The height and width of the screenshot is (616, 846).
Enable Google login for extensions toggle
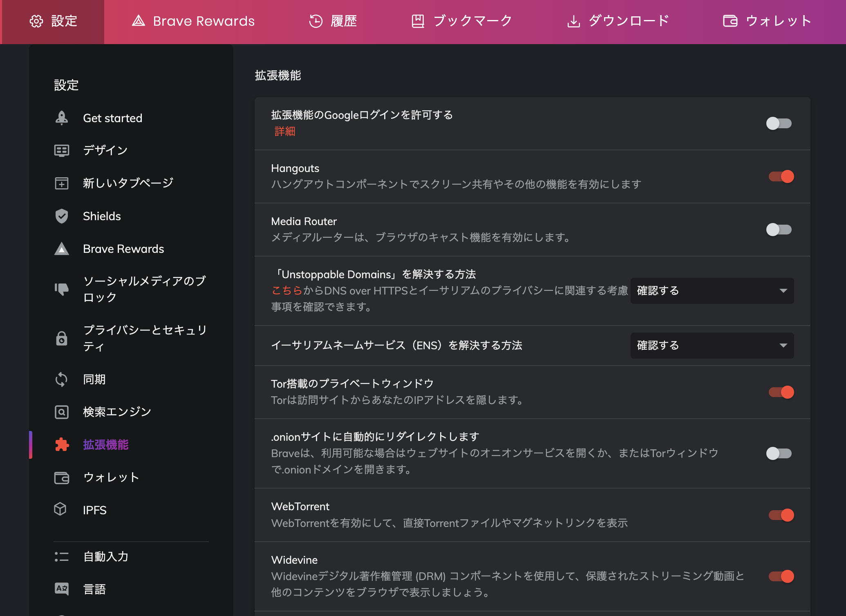coord(779,123)
